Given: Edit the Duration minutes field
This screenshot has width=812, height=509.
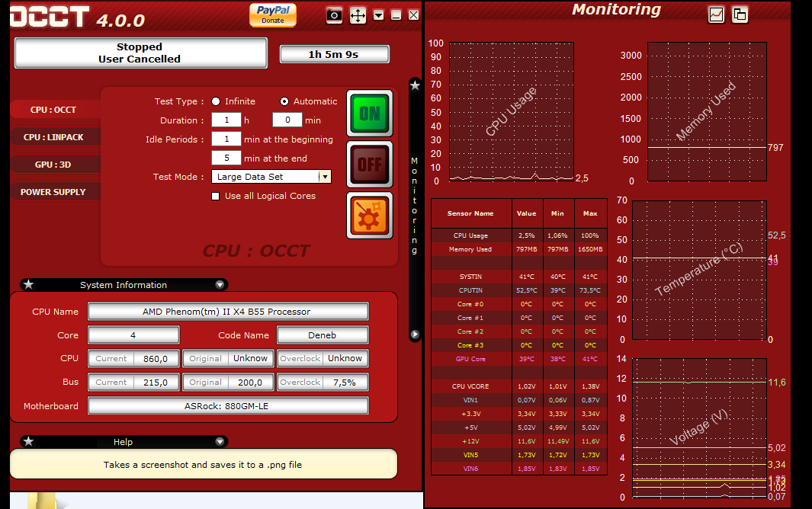Looking at the screenshot, I should pos(287,120).
